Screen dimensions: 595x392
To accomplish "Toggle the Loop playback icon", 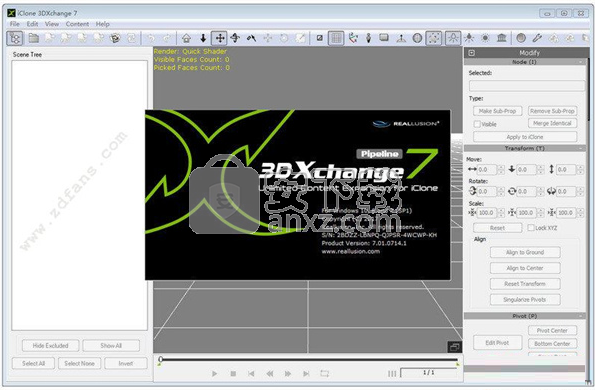I will 324,374.
